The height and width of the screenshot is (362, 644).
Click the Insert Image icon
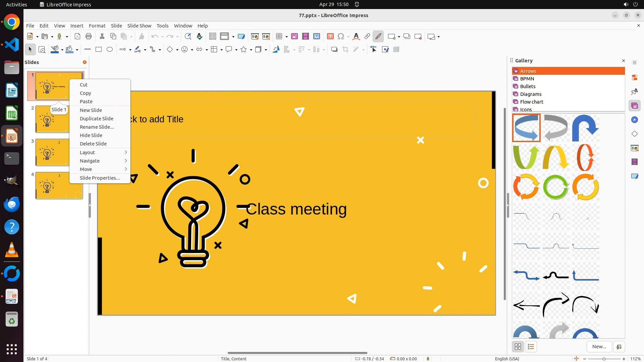click(294, 37)
